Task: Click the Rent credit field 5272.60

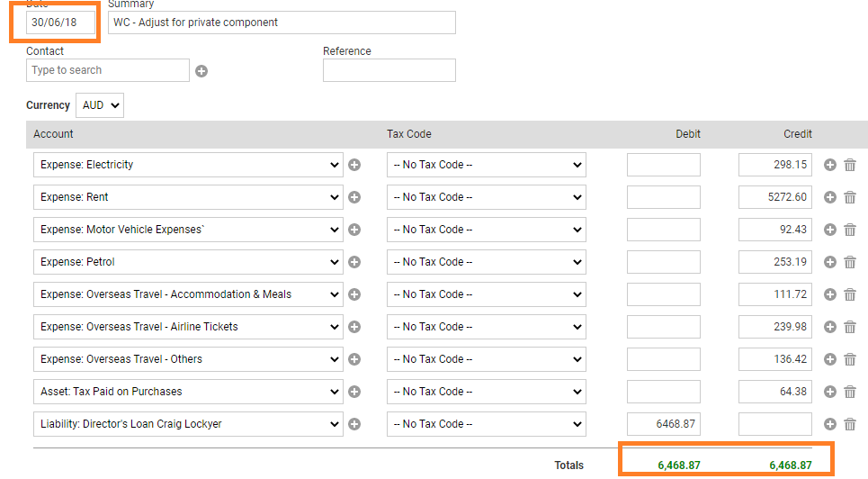Action: pos(775,197)
